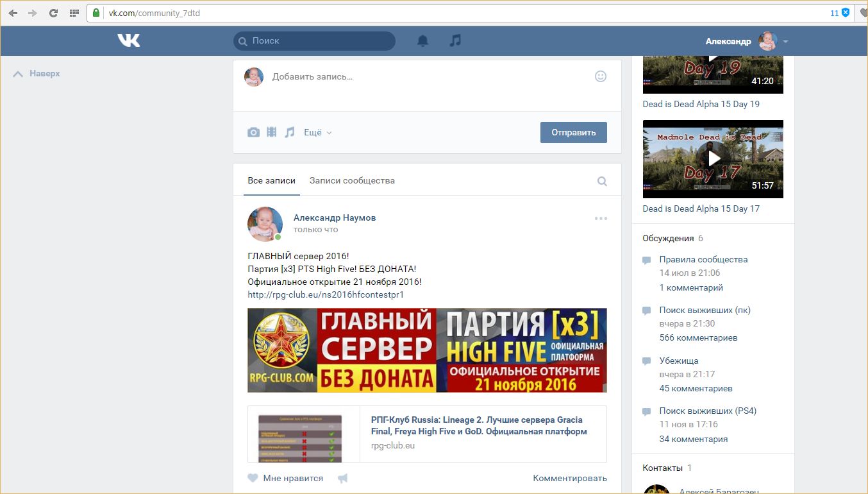Open the notifications bell
The height and width of the screenshot is (494, 868).
point(422,40)
